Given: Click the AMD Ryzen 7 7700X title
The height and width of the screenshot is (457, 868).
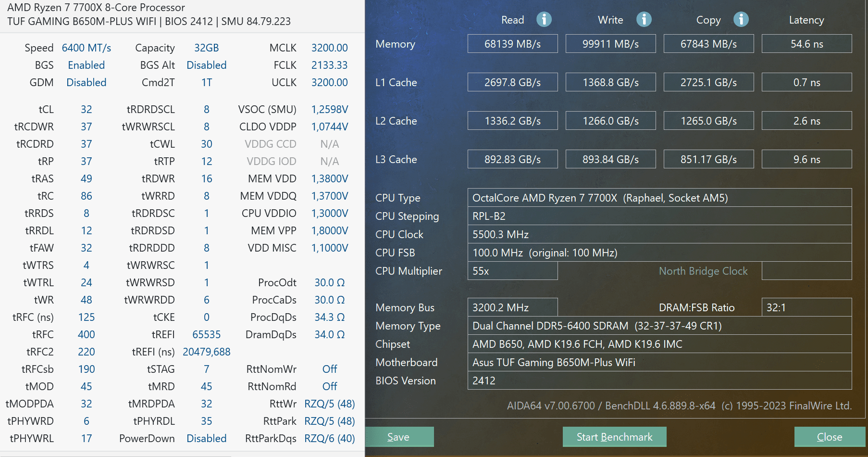Looking at the screenshot, I should click(x=96, y=7).
